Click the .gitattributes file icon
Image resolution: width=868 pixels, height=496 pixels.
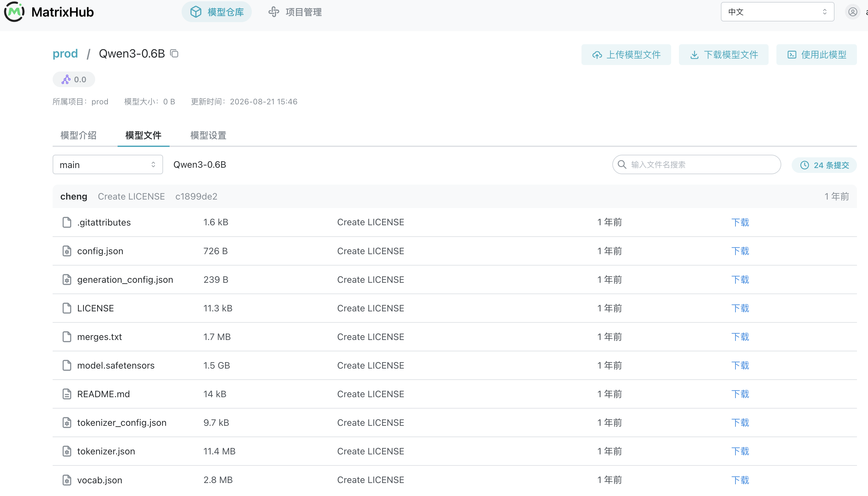click(x=67, y=222)
